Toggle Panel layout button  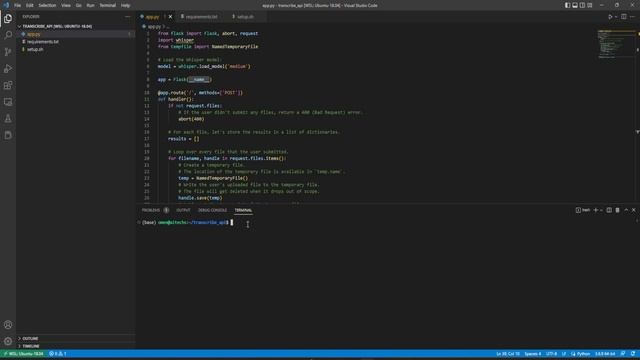tap(575, 5)
